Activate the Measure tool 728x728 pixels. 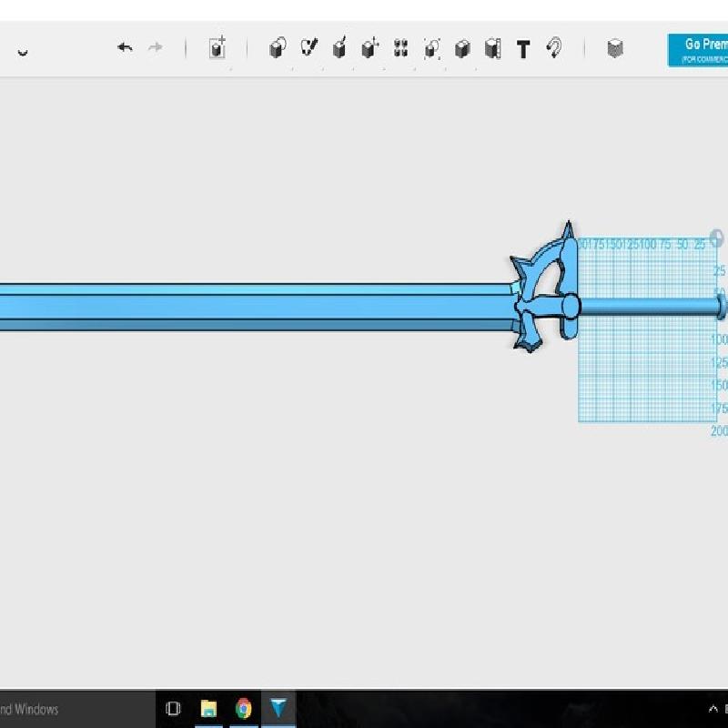click(493, 48)
